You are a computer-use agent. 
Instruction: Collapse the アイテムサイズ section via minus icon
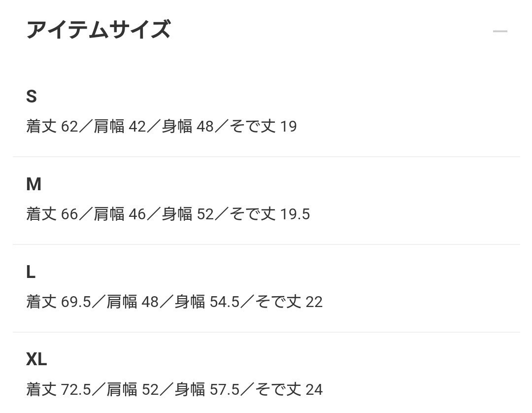[499, 32]
